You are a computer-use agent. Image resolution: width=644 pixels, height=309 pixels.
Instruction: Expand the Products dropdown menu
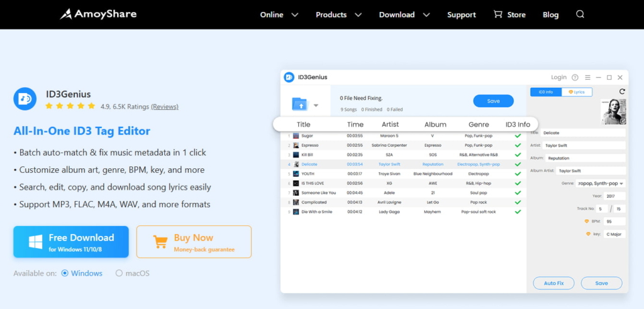(x=338, y=14)
